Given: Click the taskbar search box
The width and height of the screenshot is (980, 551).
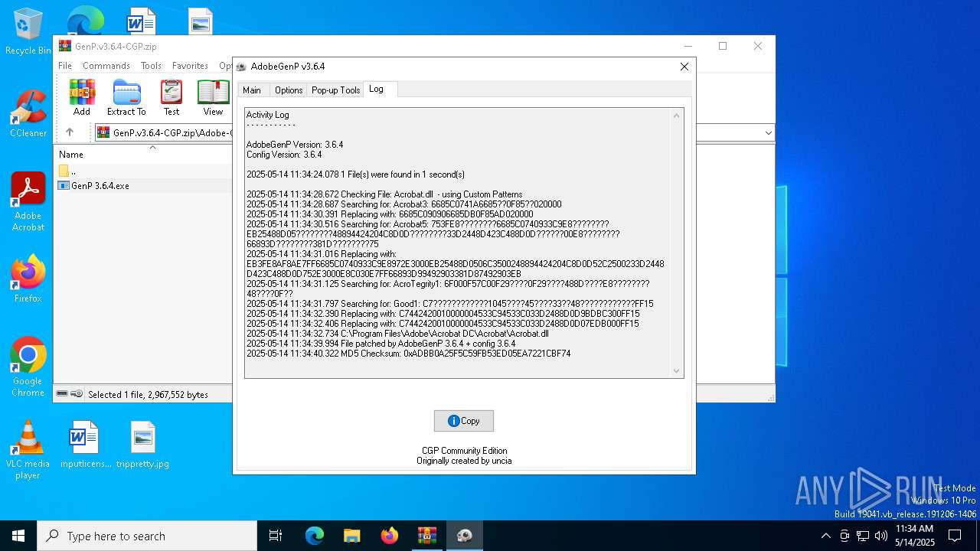Looking at the screenshot, I should pyautogui.click(x=147, y=536).
